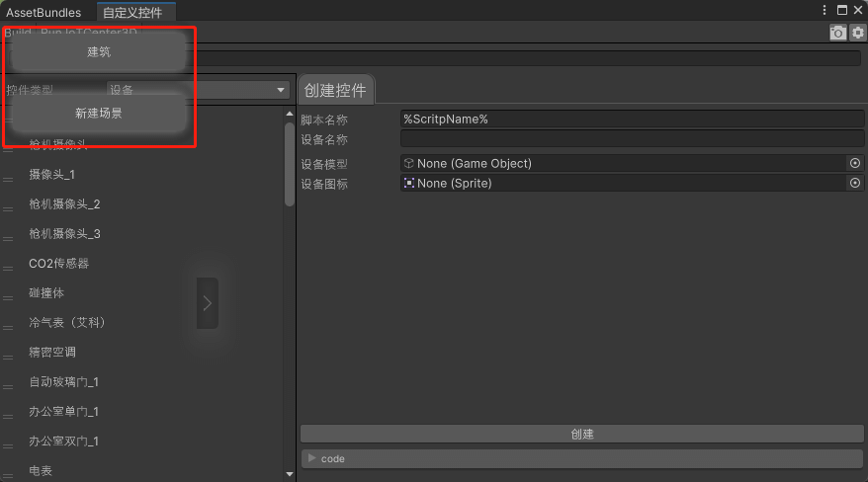The width and height of the screenshot is (868, 482).
Task: Click the 新建场景 button
Action: coord(99,114)
